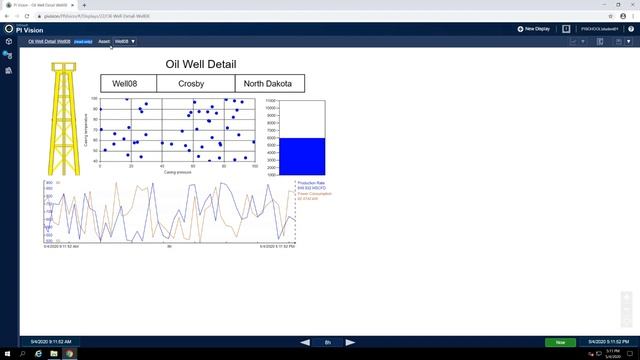Open Windows taskbar search
The width and height of the screenshot is (640, 360).
(x=22, y=353)
